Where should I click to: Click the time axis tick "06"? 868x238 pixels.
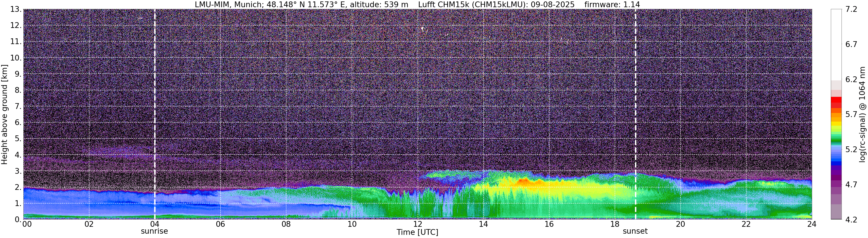click(x=220, y=224)
